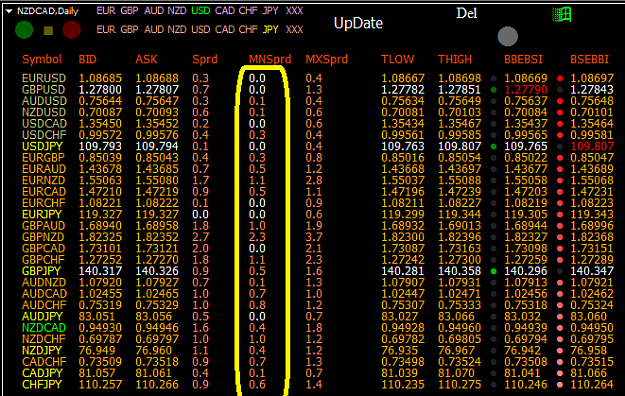Image resolution: width=625 pixels, height=396 pixels.
Task: Click the green circle button
Action: (x=24, y=30)
